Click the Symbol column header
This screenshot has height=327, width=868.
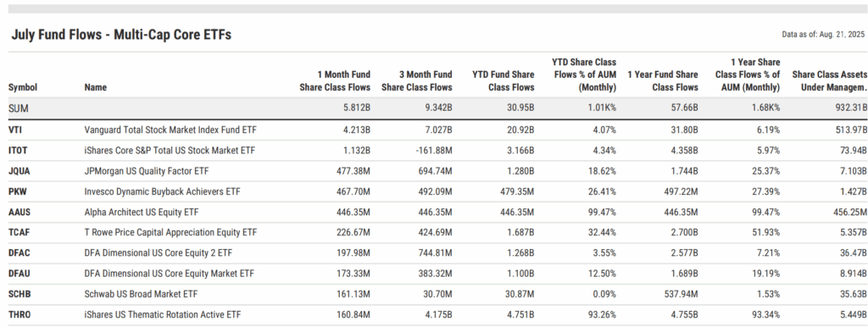tap(23, 87)
